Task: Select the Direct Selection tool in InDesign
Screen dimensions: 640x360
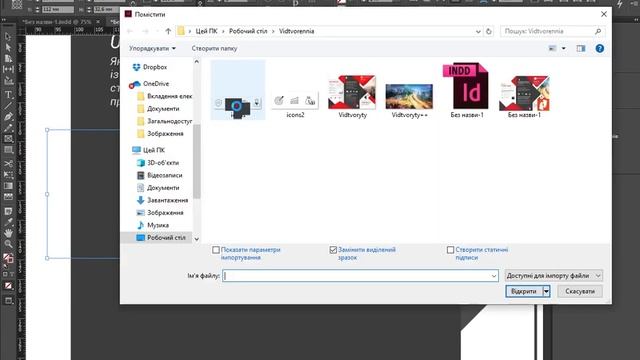Action: (8, 47)
